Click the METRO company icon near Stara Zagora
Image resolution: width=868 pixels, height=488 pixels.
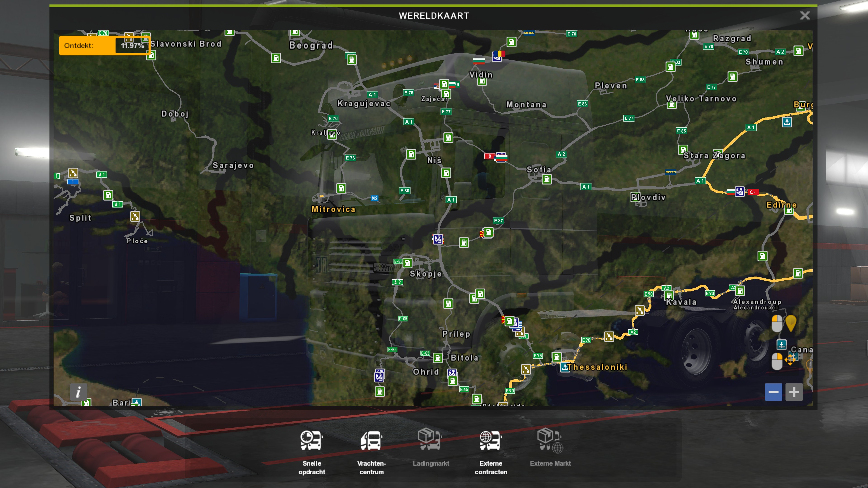[670, 172]
